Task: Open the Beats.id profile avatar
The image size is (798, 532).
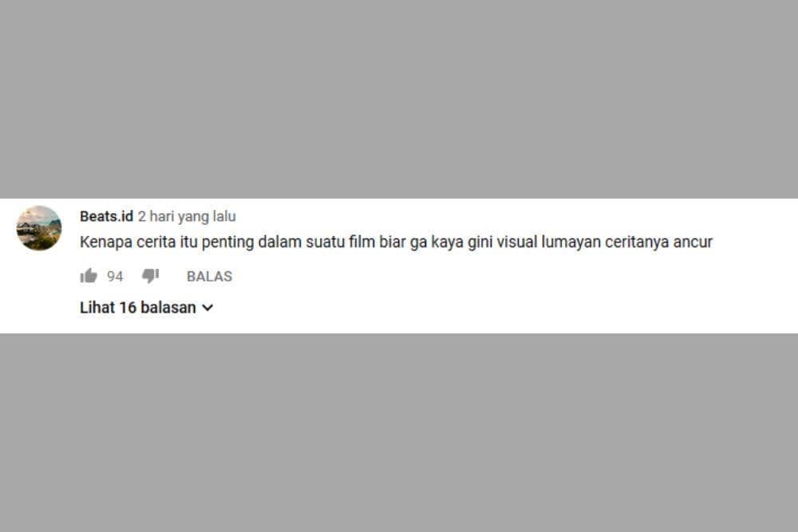Action: [x=39, y=228]
